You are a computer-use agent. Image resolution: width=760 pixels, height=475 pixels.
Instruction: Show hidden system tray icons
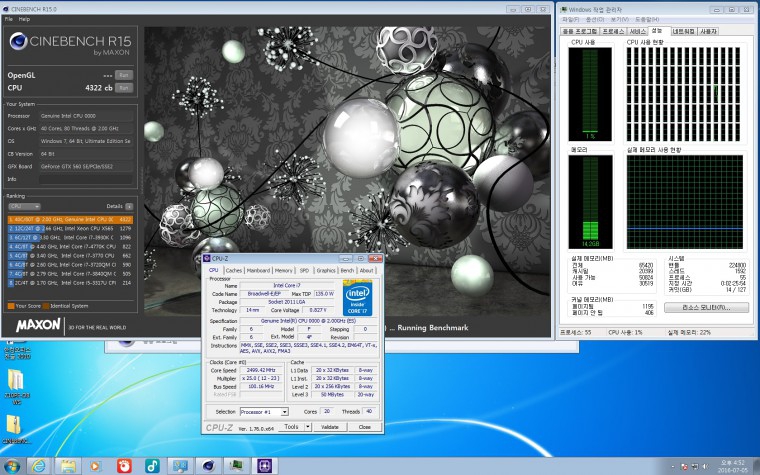pyautogui.click(x=672, y=466)
